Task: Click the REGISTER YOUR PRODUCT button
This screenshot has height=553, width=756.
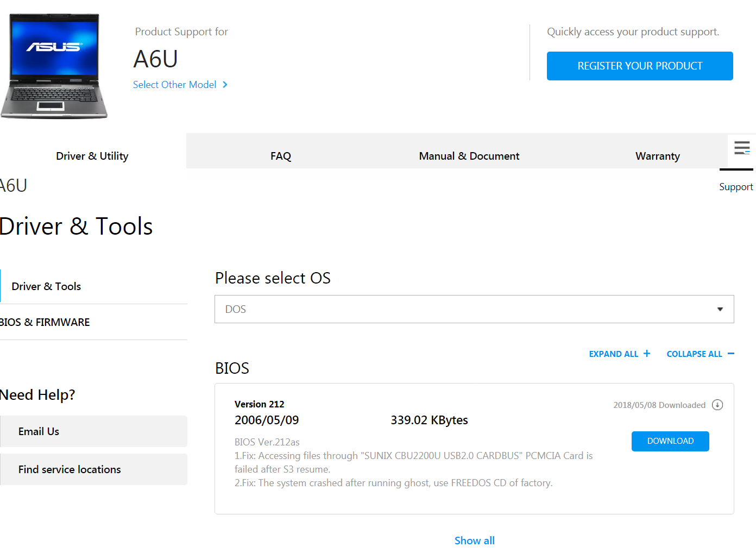Action: point(640,66)
